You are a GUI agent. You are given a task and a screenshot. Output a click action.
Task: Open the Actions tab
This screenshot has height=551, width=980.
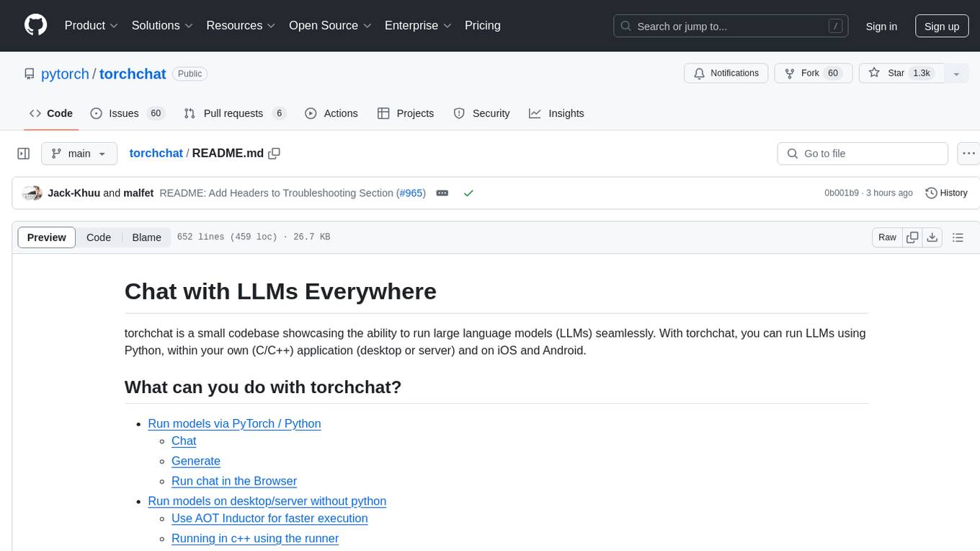331,113
